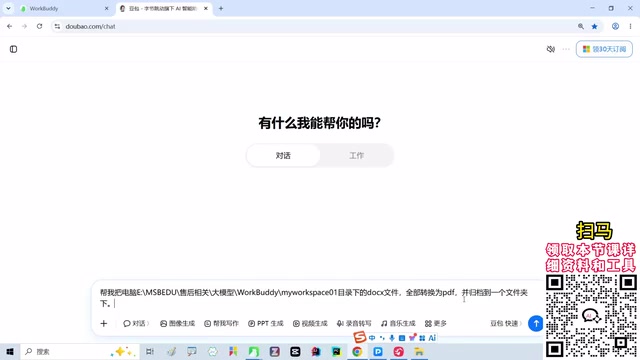640x360 pixels.
Task: Choose the 录音转写 tool
Action: coord(354,323)
